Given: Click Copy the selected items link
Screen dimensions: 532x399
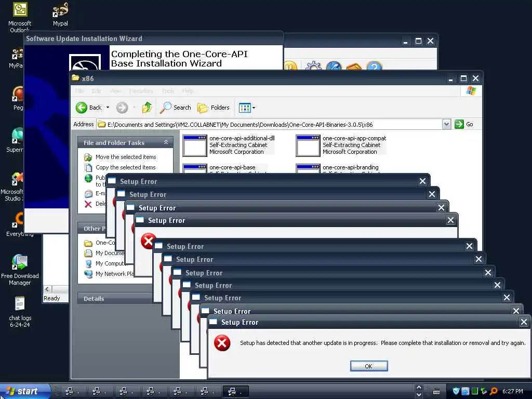Looking at the screenshot, I should [x=126, y=167].
